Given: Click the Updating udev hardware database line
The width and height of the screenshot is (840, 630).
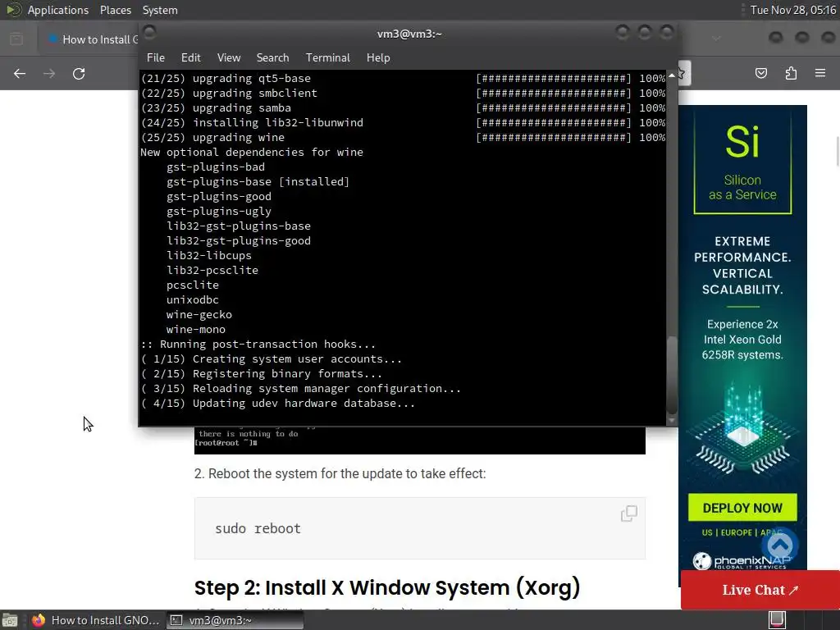Looking at the screenshot, I should tap(277, 404).
